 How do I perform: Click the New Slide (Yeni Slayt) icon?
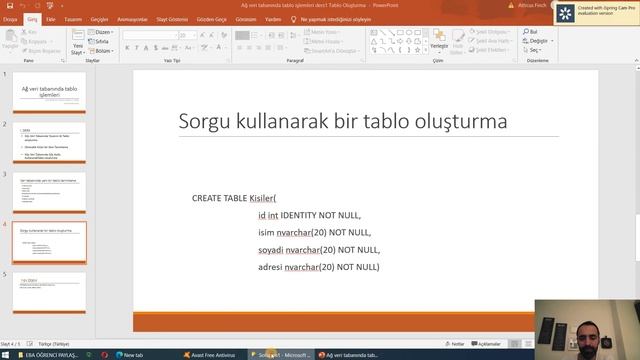coord(78,36)
